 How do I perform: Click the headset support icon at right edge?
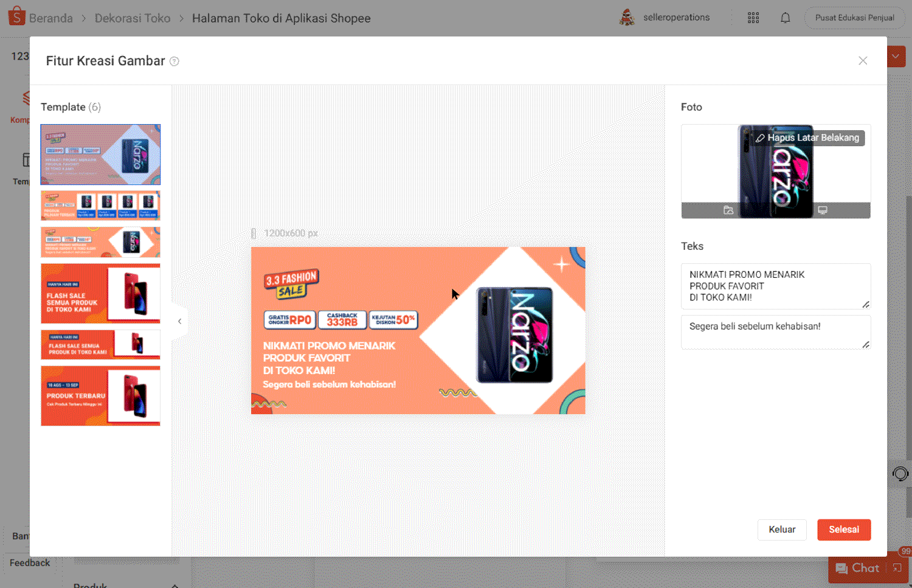[900, 474]
